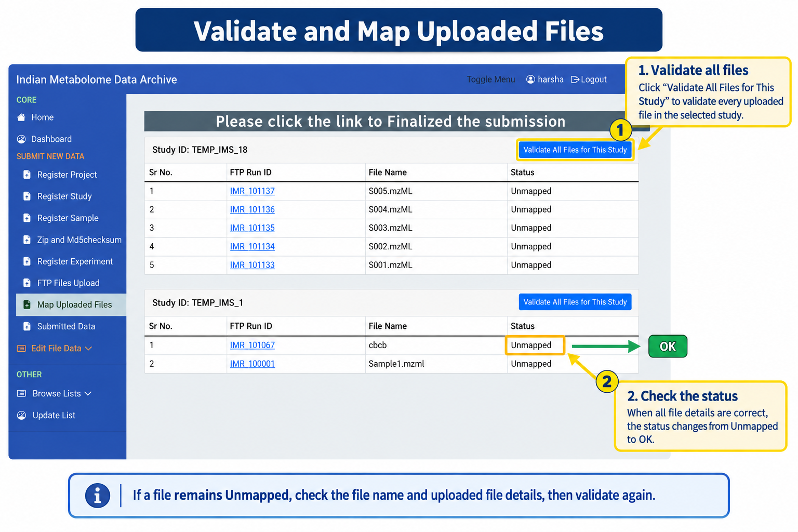
Task: Click the user profile icon beside harsha
Action: tap(530, 79)
